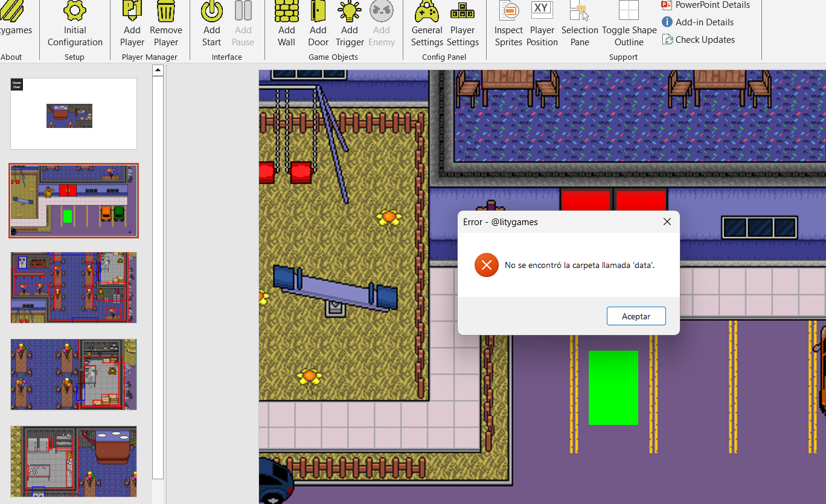The height and width of the screenshot is (504, 826).
Task: Toggle Shape Outline in Support group
Action: click(x=629, y=24)
